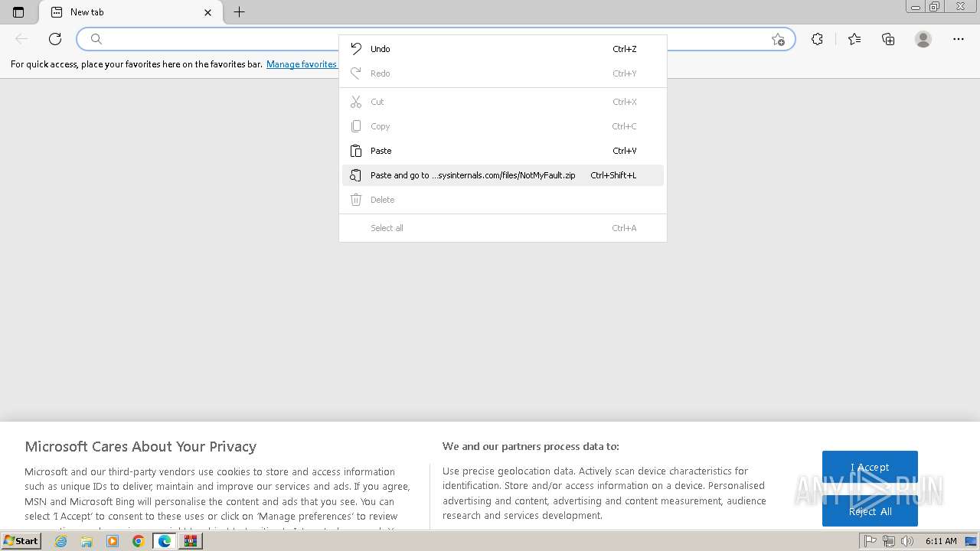
Task: Click the Manage favorites link
Action: click(x=302, y=64)
